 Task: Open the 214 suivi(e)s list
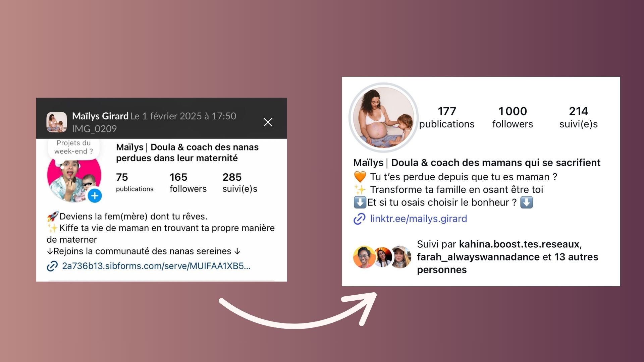click(x=578, y=117)
